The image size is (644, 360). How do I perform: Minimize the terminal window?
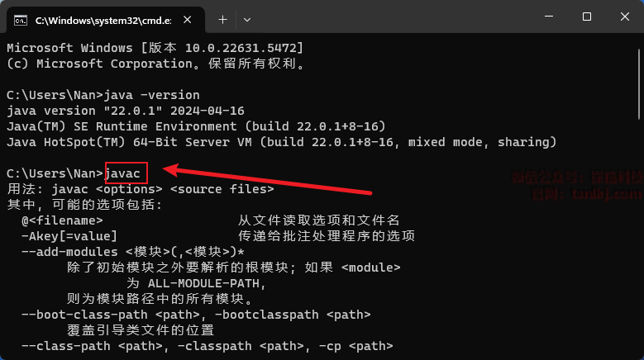(548, 17)
